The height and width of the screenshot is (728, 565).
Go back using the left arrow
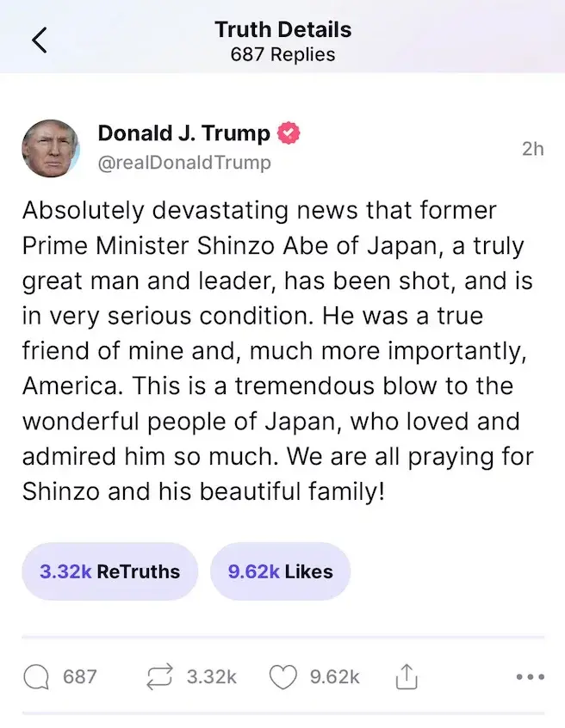[40, 41]
